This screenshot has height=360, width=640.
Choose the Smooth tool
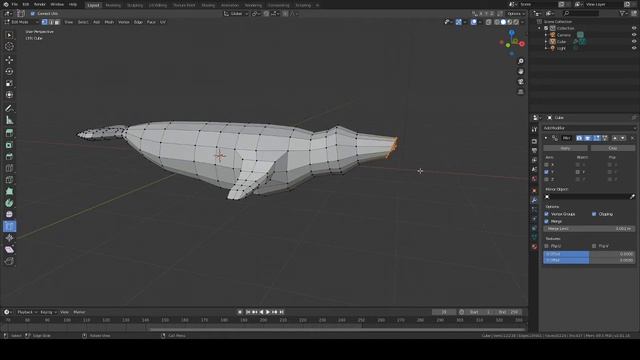[9, 215]
